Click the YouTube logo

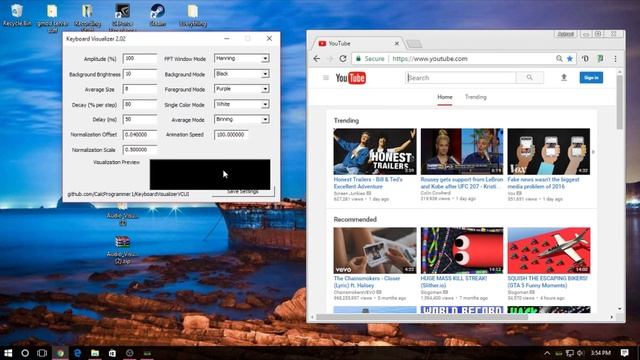(x=351, y=78)
